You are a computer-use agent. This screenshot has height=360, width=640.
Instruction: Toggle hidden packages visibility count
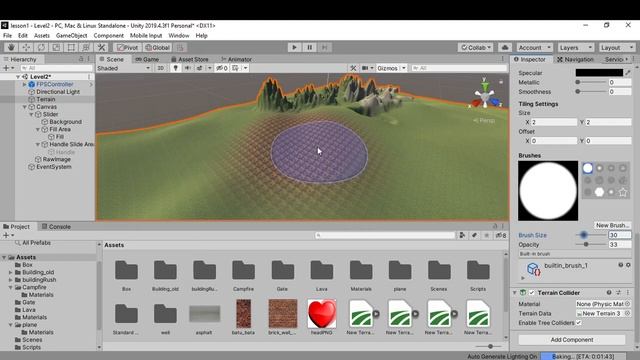coord(501,235)
